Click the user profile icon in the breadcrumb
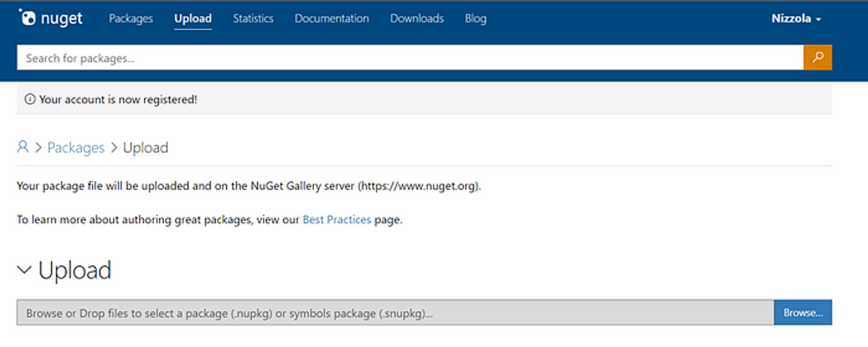 pyautogui.click(x=23, y=147)
